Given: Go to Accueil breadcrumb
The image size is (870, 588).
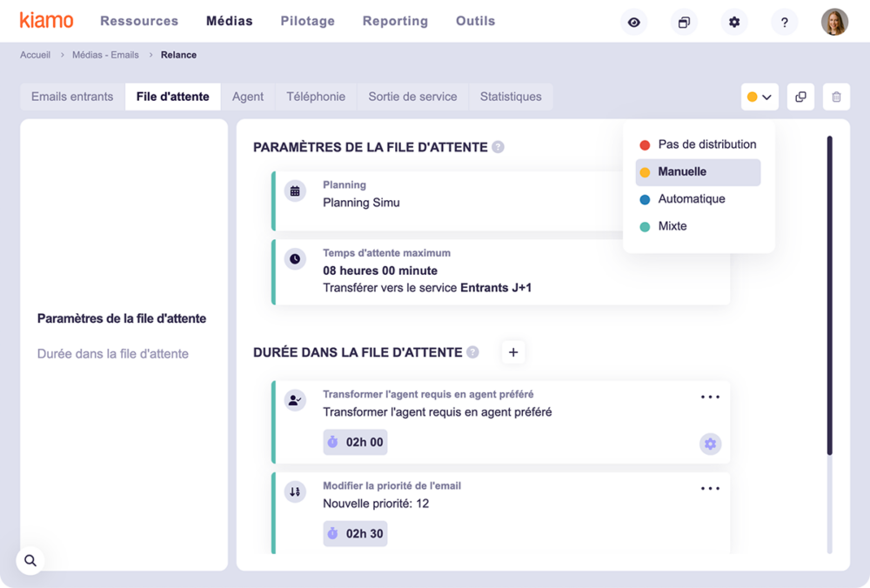Looking at the screenshot, I should pos(35,55).
